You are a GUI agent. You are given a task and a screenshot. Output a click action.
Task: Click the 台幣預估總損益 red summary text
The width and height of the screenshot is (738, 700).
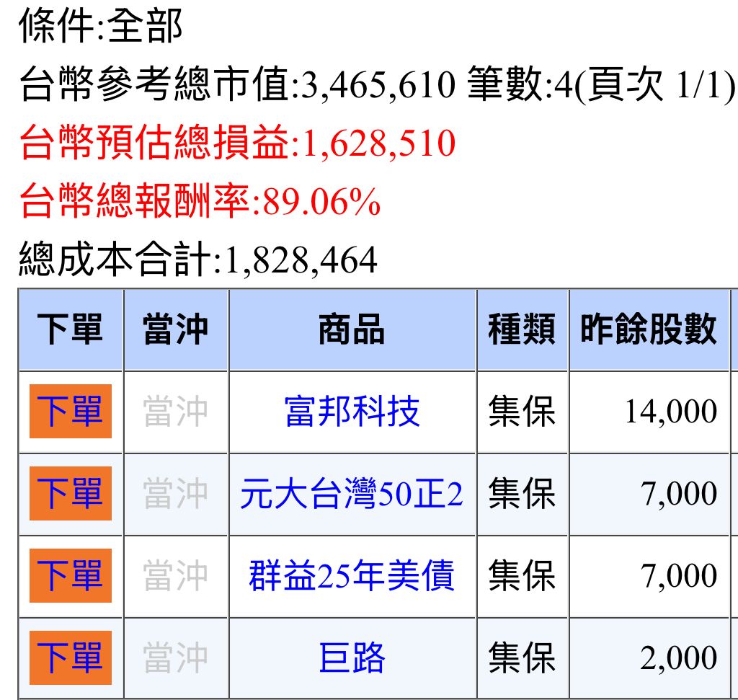tap(237, 143)
